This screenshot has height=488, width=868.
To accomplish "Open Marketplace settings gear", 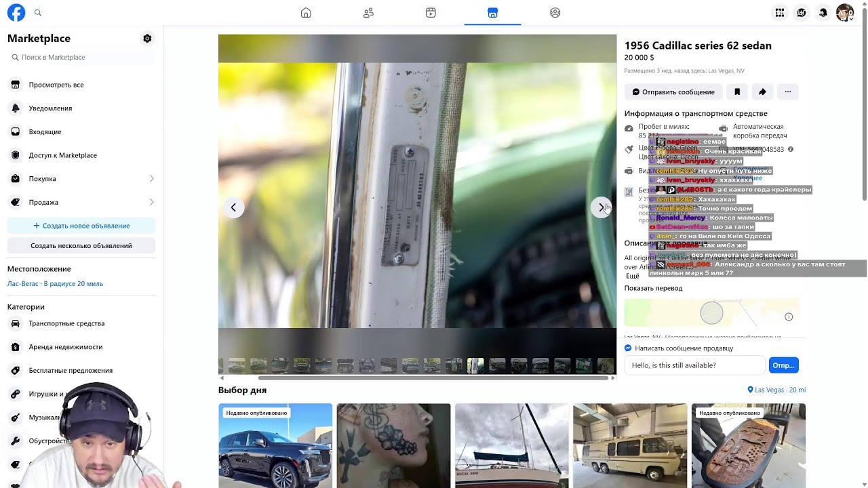I will click(147, 39).
